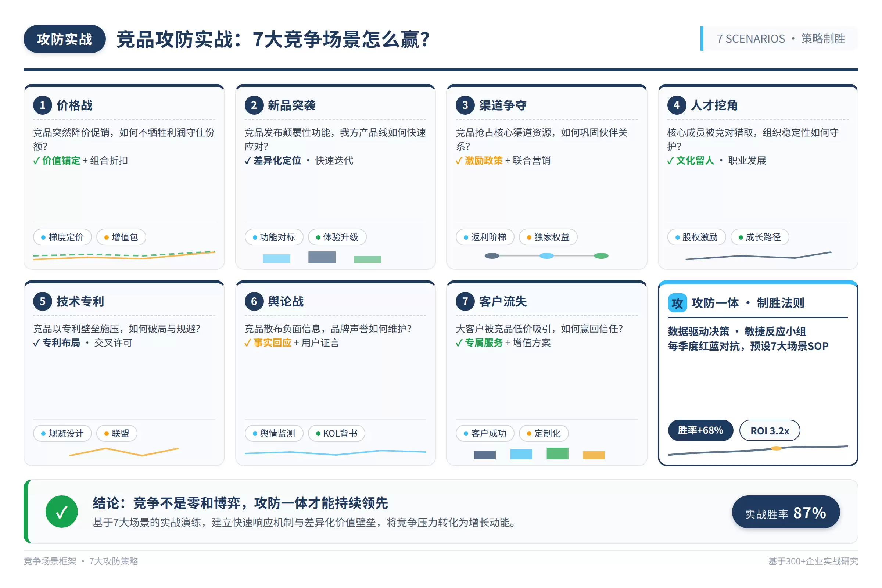Click the number 4 badge beside 人才挖角
The width and height of the screenshot is (882, 588).
click(x=677, y=105)
